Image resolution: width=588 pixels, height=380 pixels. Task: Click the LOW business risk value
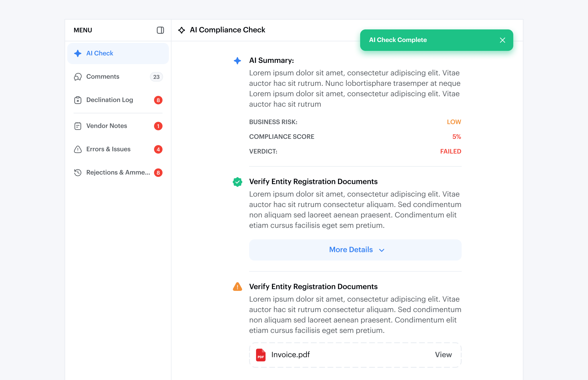point(454,122)
